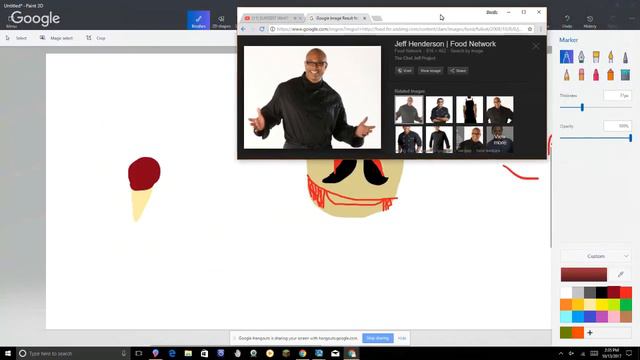Open Task View from the taskbar
The width and height of the screenshot is (640, 360).
coord(139,353)
